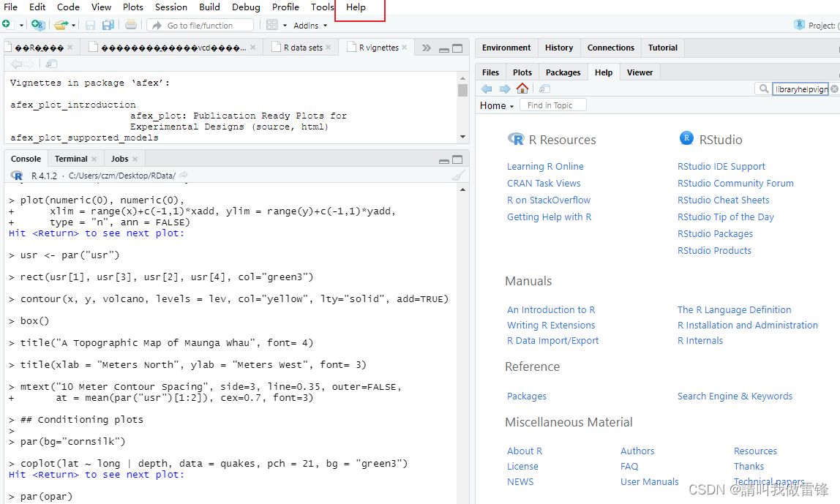Viewport: 840px width, 504px height.
Task: Switch to the History tab
Action: [x=559, y=48]
